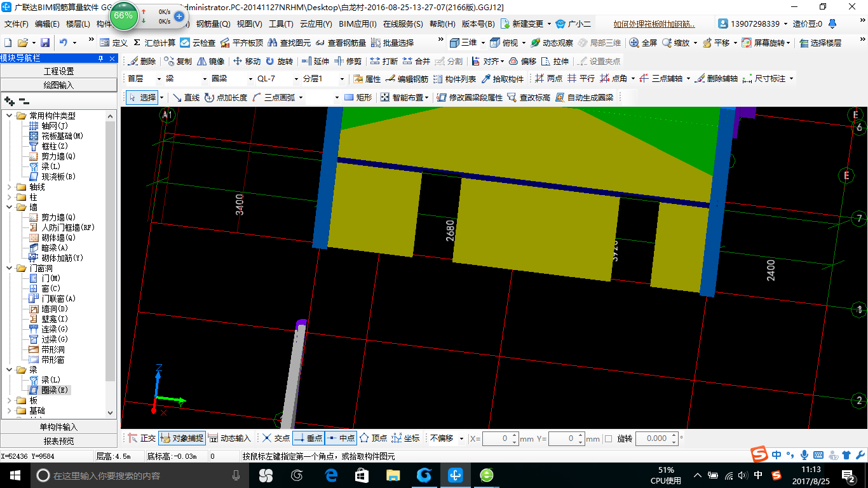868x488 pixels.
Task: Open 查看钢筋量 rebar quantity view
Action: coord(341,43)
